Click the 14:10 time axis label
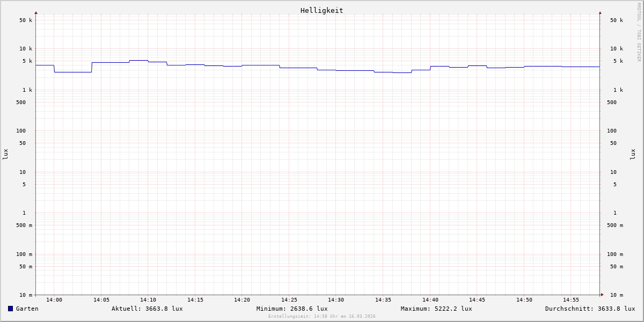The image size is (644, 322). [x=148, y=300]
